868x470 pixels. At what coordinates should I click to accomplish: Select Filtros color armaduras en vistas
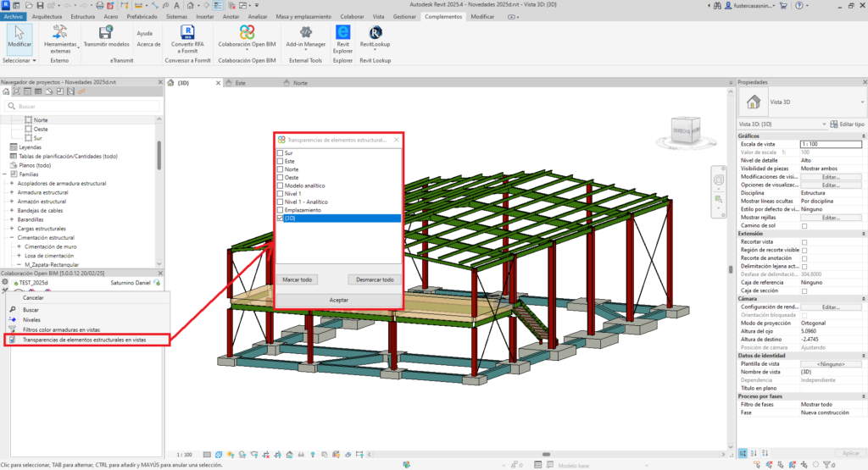click(x=62, y=329)
